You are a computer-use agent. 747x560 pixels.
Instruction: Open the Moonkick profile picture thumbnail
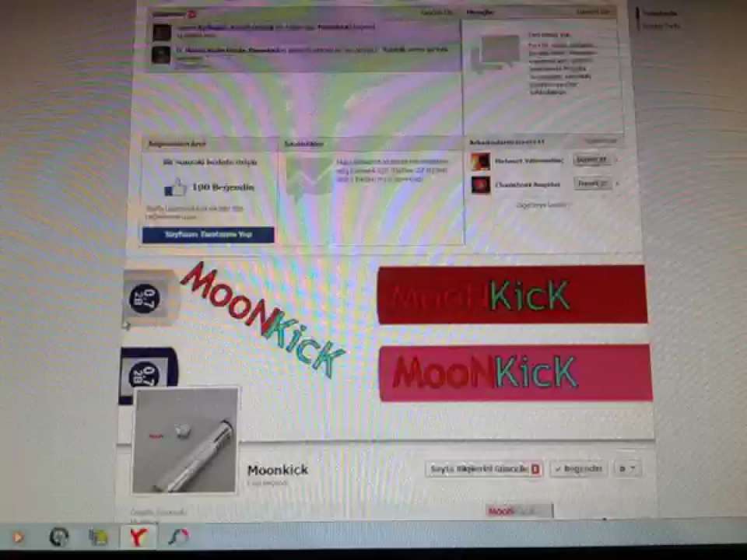tap(185, 440)
